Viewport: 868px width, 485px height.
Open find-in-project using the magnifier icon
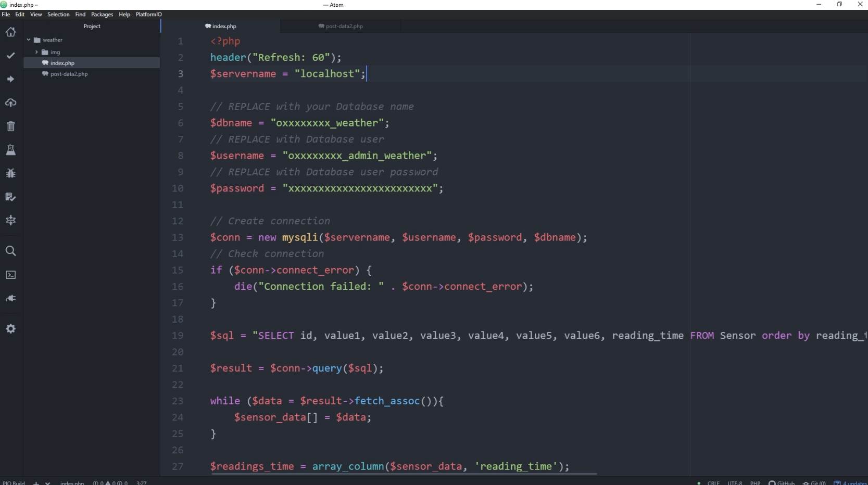10,251
